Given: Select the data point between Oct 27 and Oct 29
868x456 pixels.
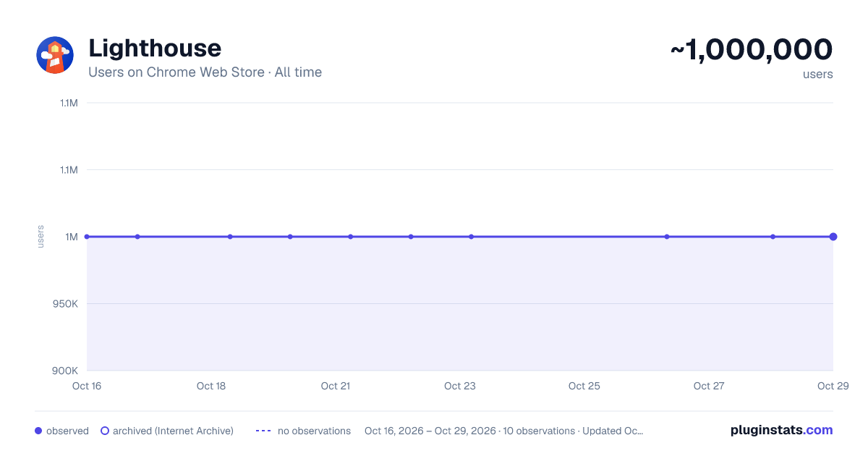Looking at the screenshot, I should (773, 237).
